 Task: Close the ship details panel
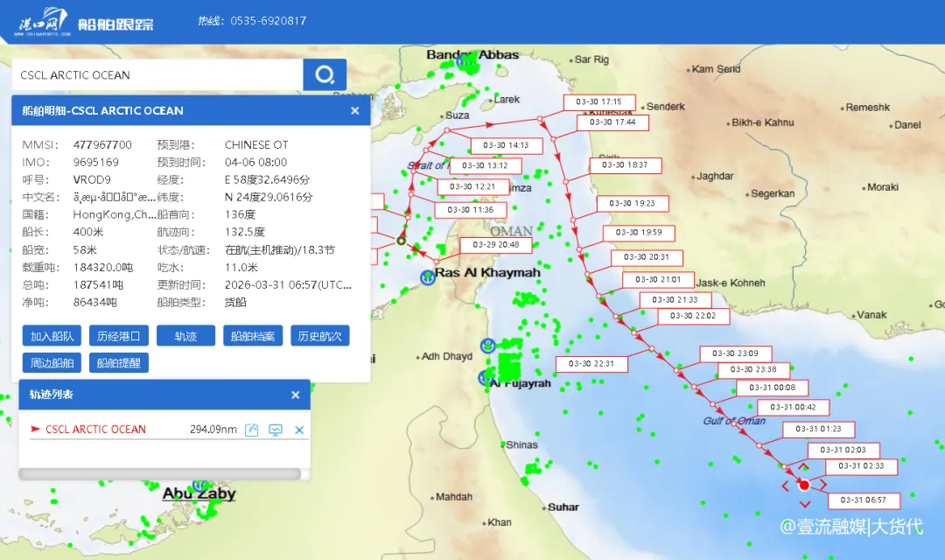pyautogui.click(x=354, y=110)
